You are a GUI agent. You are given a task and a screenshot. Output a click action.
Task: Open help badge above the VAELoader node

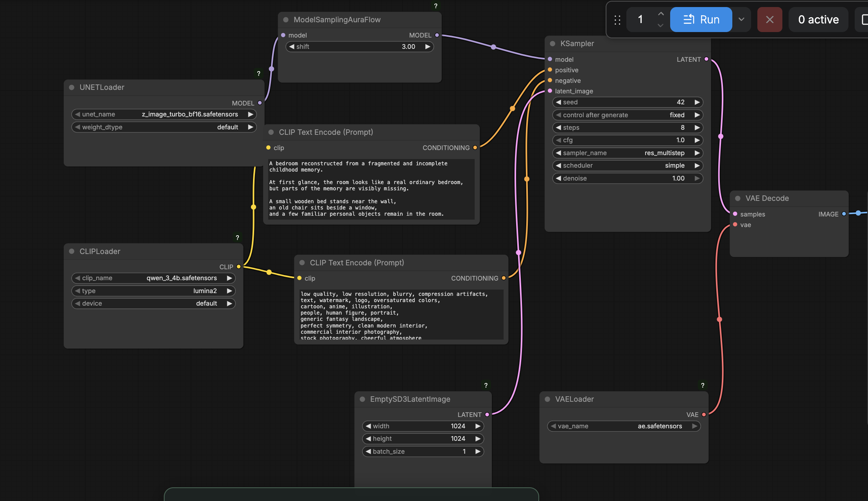[703, 385]
